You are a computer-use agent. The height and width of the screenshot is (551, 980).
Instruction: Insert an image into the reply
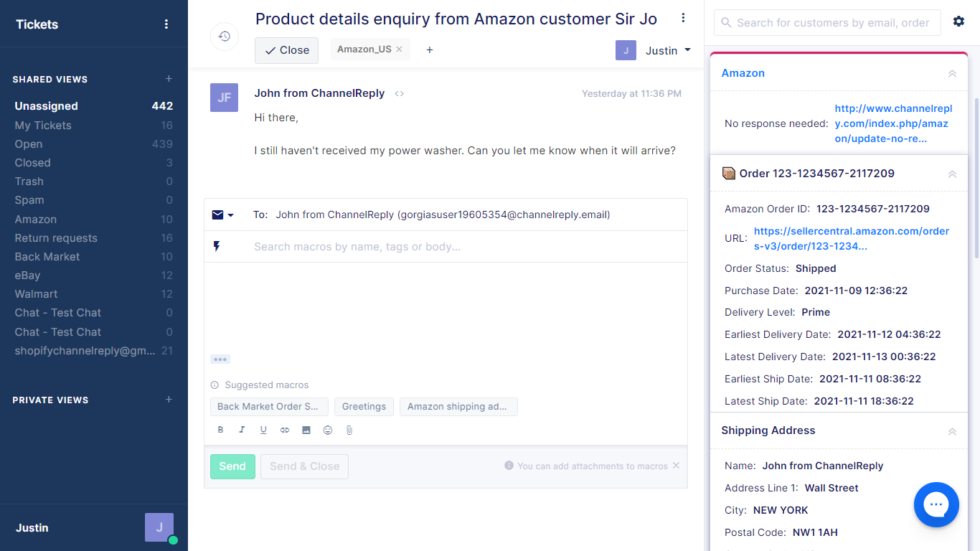point(306,430)
